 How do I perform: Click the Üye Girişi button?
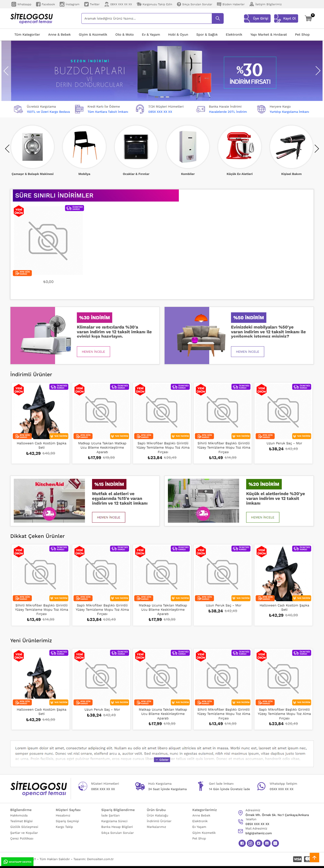coord(257,18)
